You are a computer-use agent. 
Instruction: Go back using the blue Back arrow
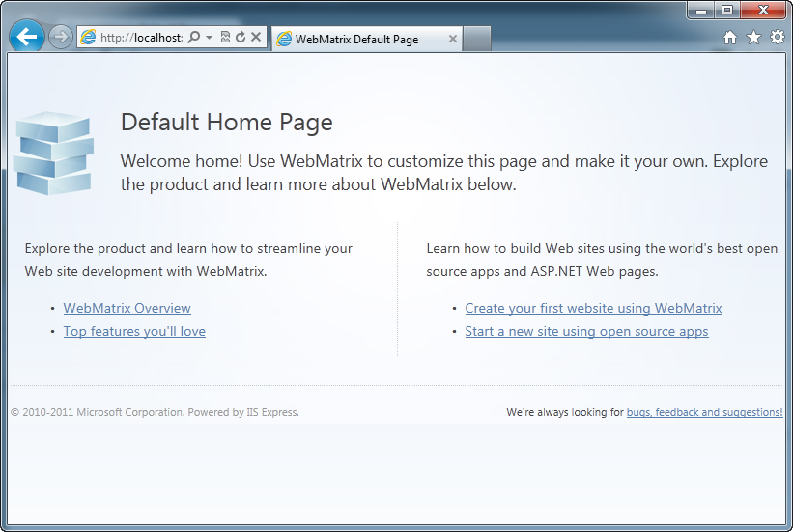point(26,37)
